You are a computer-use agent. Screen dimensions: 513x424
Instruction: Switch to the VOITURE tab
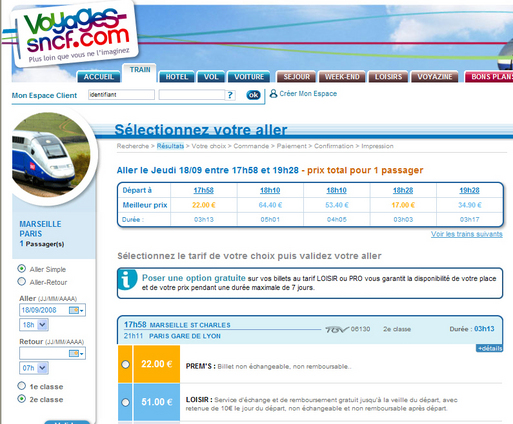[249, 77]
